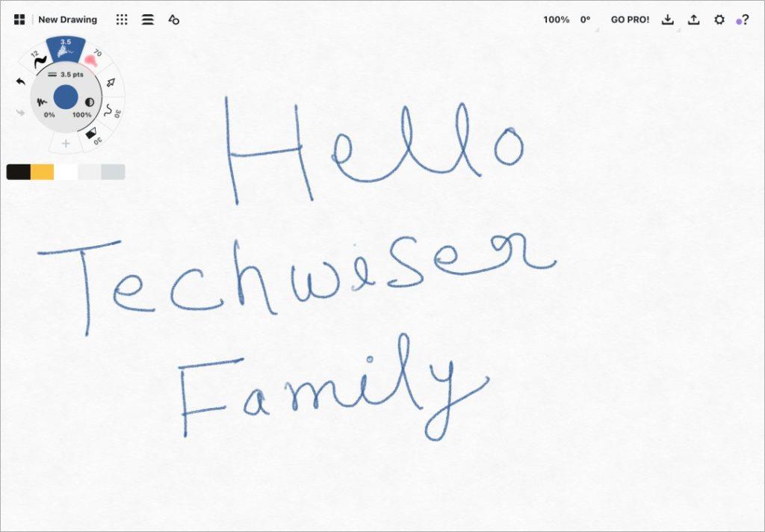Select the 12 pt black pen tool

[x=37, y=60]
